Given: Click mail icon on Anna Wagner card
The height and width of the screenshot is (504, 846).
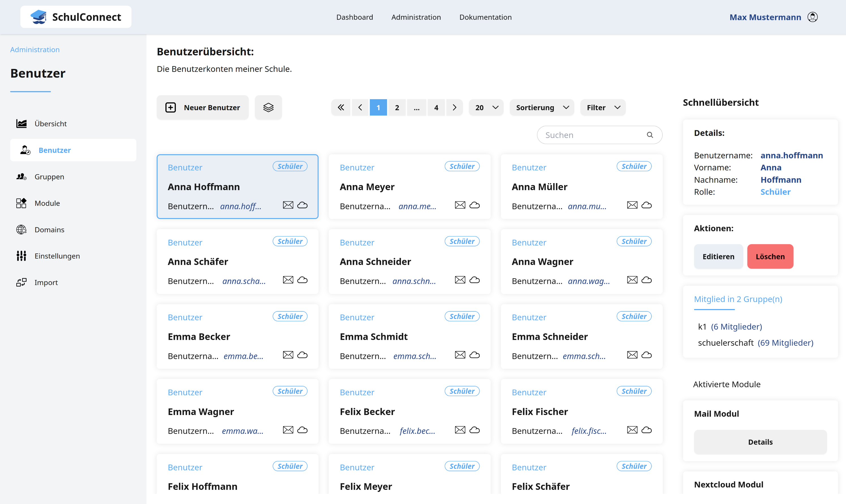Looking at the screenshot, I should click(x=632, y=280).
